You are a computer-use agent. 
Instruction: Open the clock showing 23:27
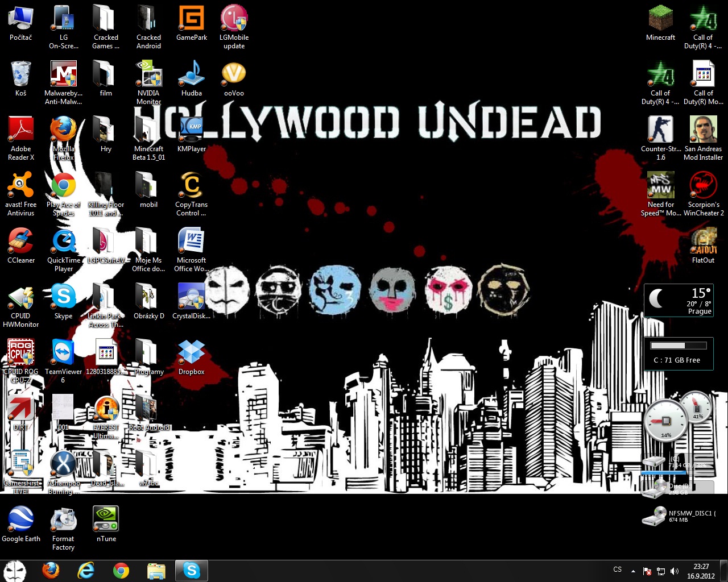point(701,571)
